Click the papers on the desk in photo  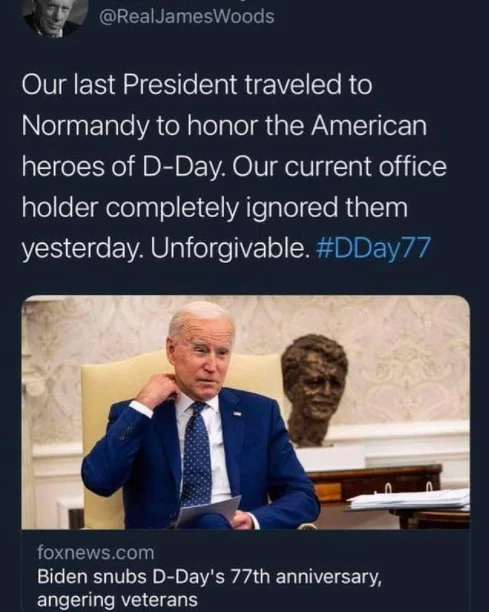[409, 500]
